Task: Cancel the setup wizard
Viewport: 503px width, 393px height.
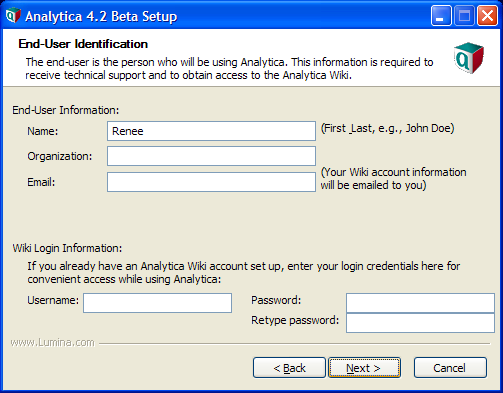Action: (450, 368)
